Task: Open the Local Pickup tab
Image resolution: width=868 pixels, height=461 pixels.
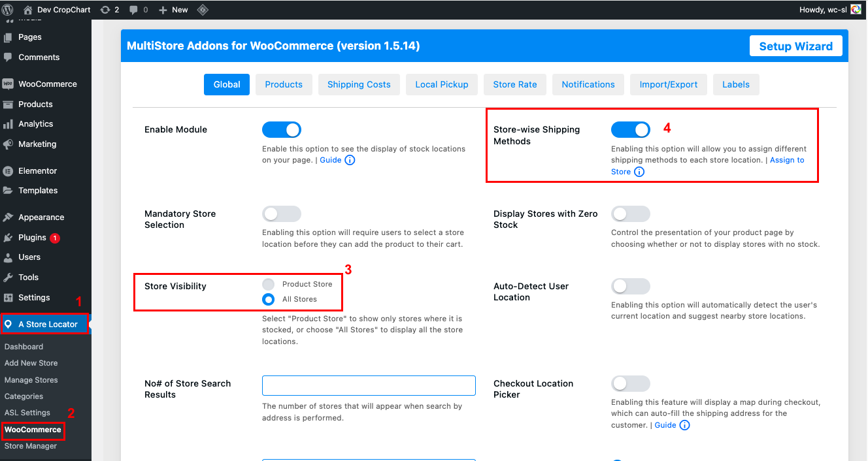Action: (x=442, y=84)
